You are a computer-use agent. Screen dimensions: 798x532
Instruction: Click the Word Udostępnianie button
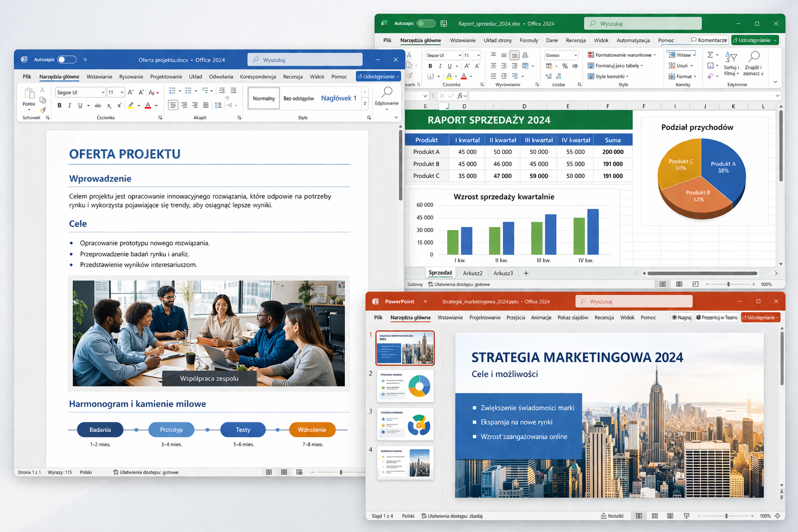[378, 76]
